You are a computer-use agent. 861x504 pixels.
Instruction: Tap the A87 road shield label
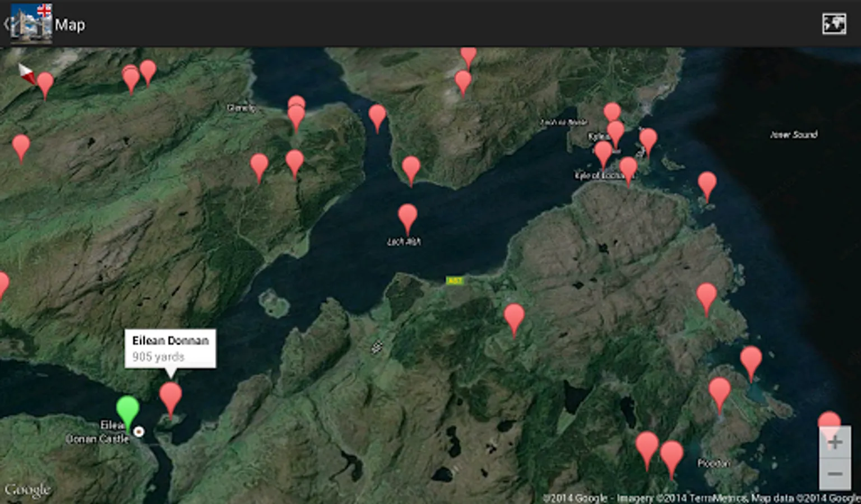[454, 279]
